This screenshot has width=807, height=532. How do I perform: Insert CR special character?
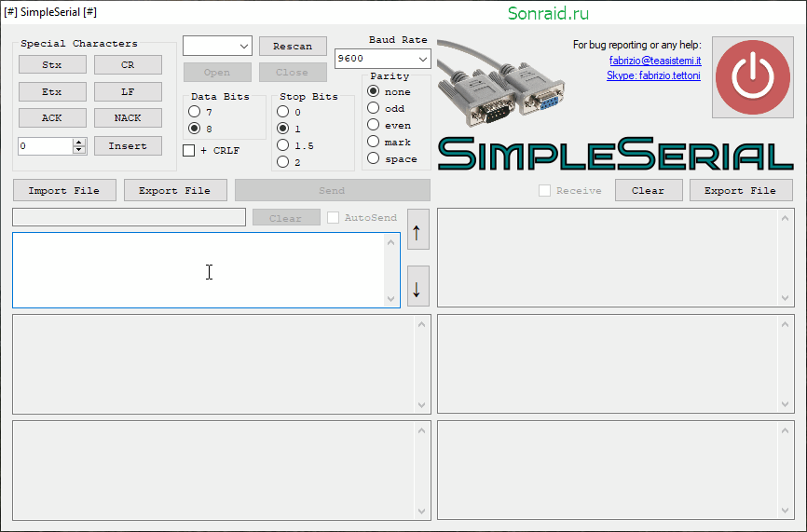[128, 65]
